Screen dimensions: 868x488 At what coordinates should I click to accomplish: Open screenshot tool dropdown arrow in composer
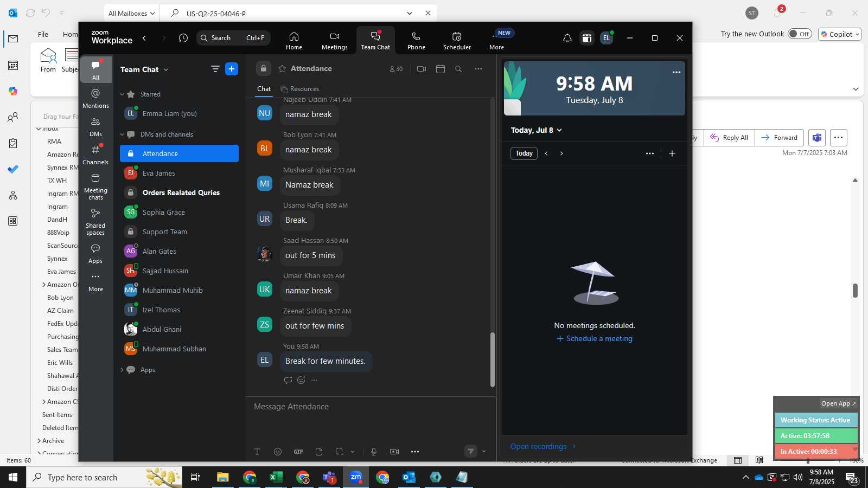(x=353, y=452)
